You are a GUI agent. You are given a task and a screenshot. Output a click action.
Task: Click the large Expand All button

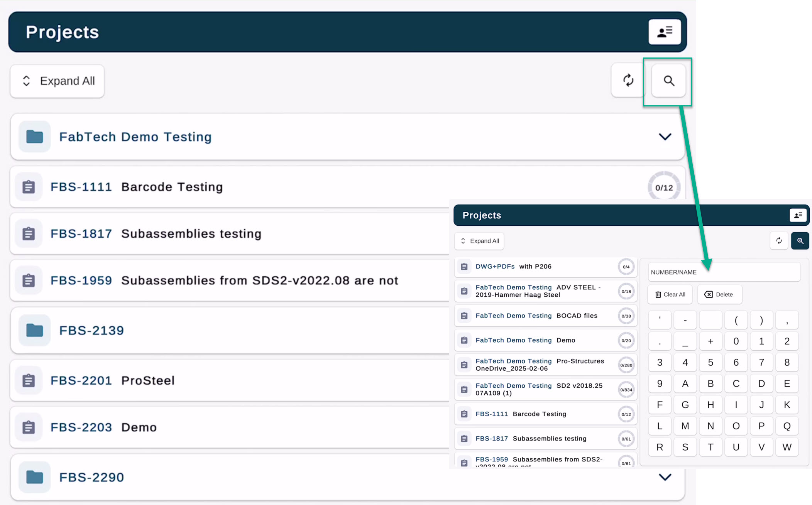[x=58, y=81]
